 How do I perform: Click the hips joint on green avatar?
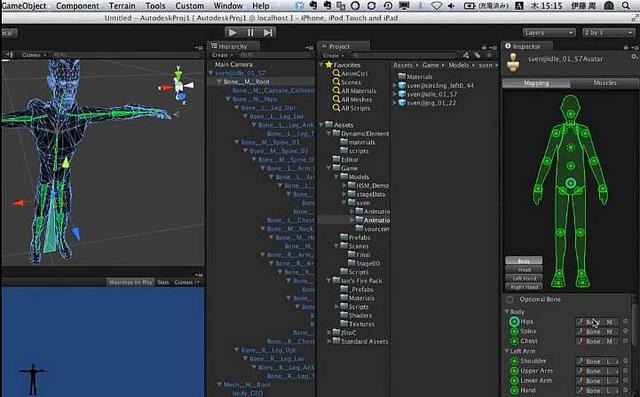[571, 183]
